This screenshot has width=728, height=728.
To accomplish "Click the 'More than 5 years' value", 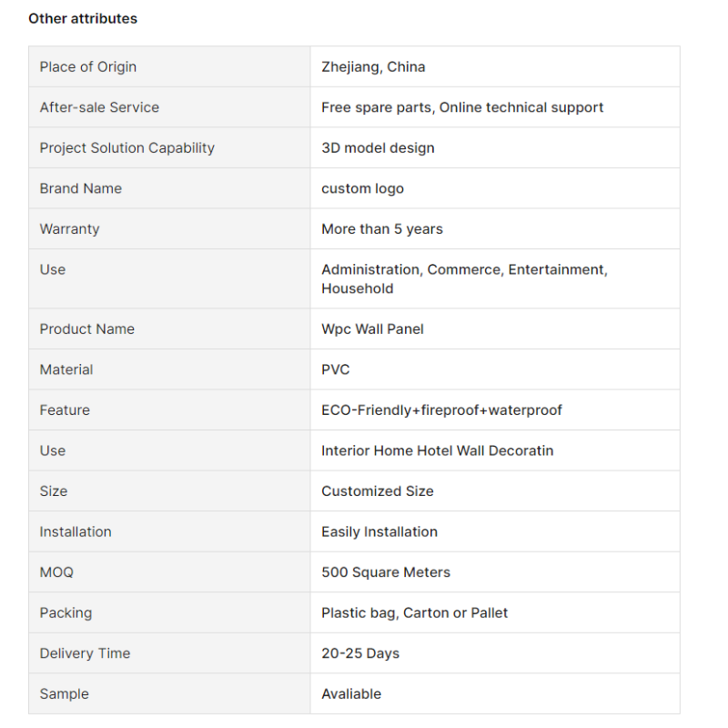I will click(382, 228).
